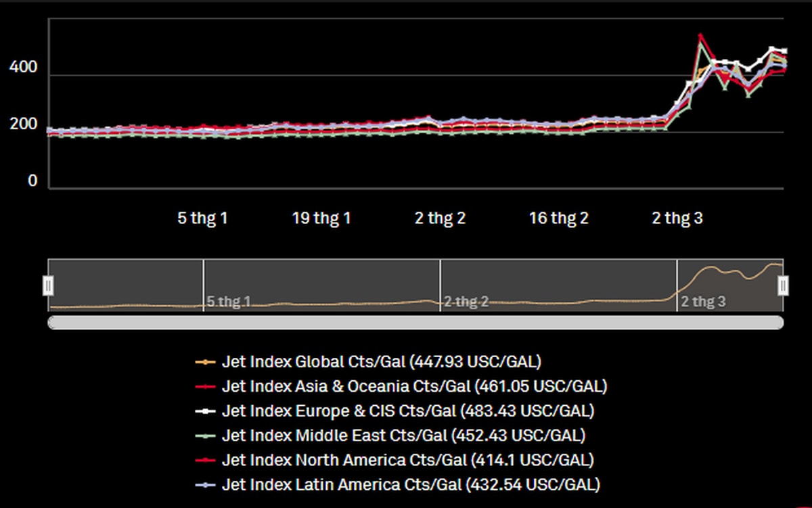
Task: Select the right handle of the range navigator
Action: (x=783, y=285)
